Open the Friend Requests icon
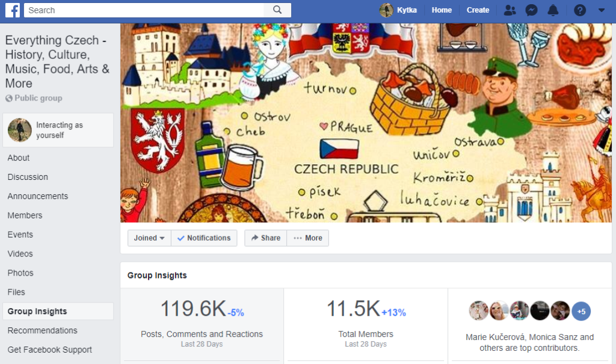This screenshot has height=364, width=616. coord(510,10)
